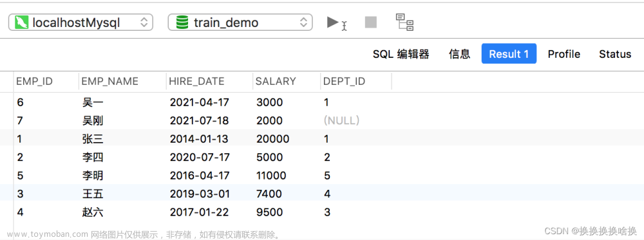Sort by HIRE_DATE column header
The image size is (644, 240).
pos(196,81)
